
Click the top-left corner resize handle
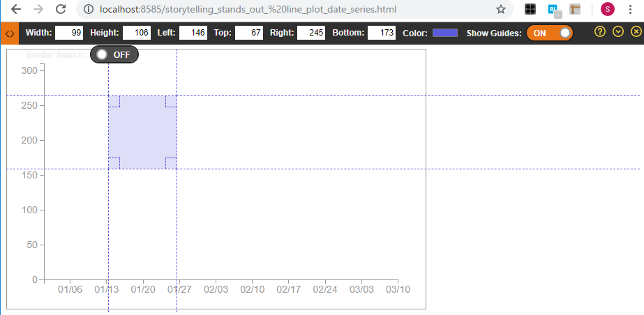click(114, 102)
